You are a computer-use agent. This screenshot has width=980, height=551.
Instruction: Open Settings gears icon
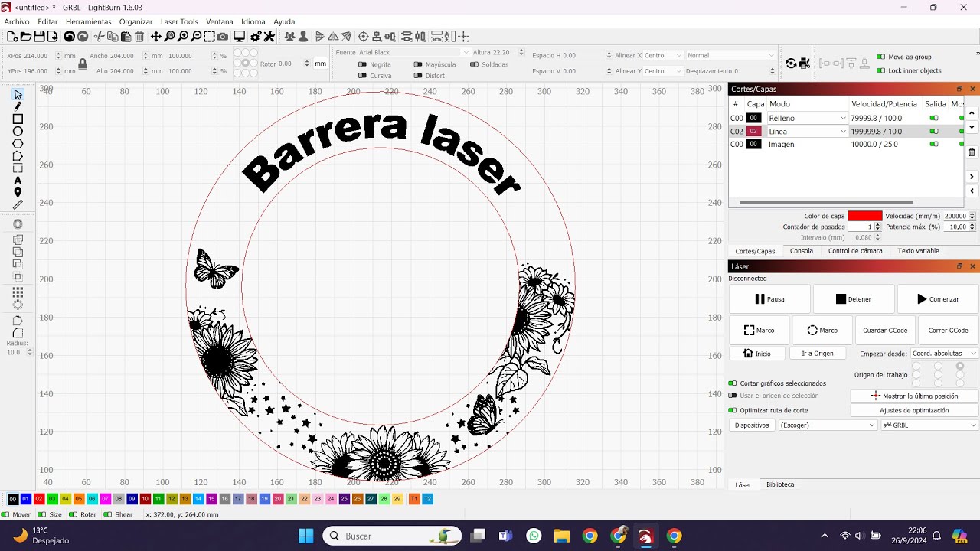point(256,37)
